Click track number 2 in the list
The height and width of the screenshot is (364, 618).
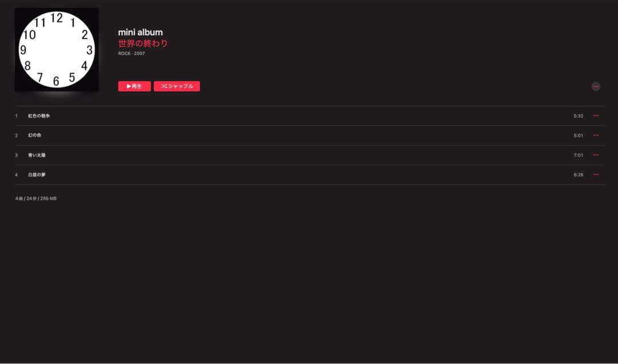[x=17, y=136]
